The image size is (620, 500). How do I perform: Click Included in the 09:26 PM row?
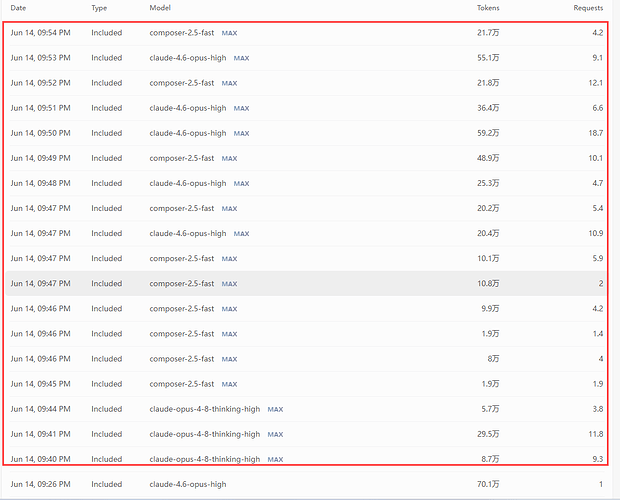tap(107, 484)
